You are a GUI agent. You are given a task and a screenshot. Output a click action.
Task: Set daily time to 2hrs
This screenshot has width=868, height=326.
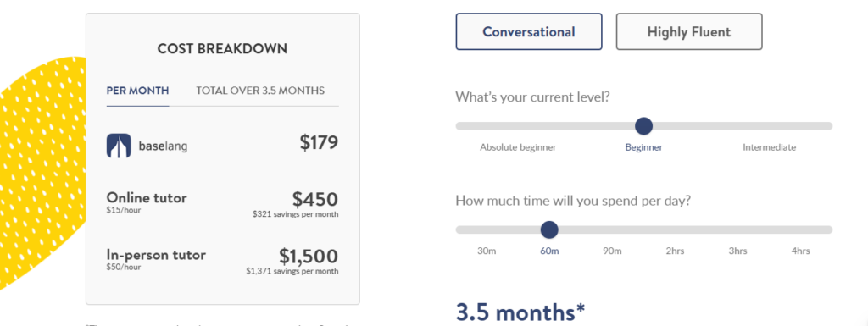click(675, 251)
